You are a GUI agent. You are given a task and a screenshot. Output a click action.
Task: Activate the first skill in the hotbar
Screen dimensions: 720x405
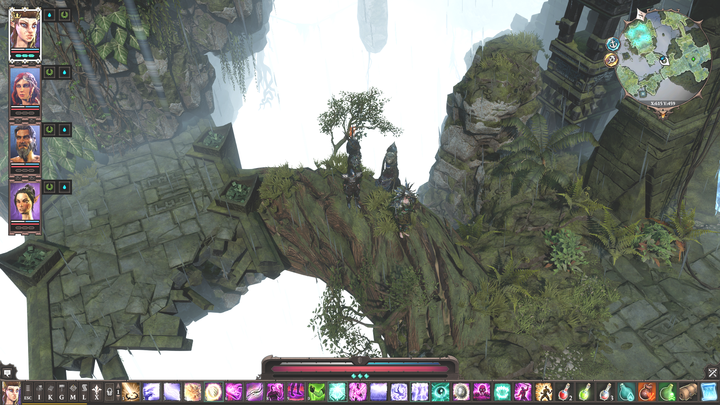click(131, 392)
